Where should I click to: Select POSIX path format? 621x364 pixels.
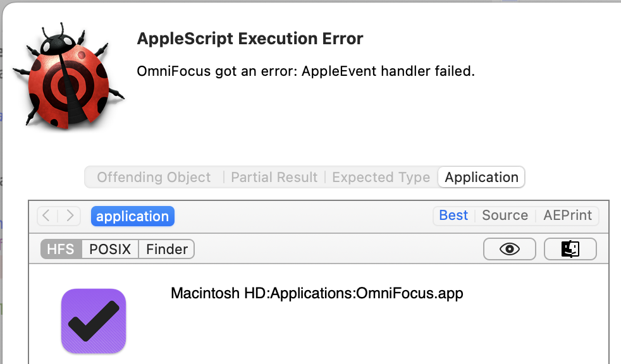point(110,249)
